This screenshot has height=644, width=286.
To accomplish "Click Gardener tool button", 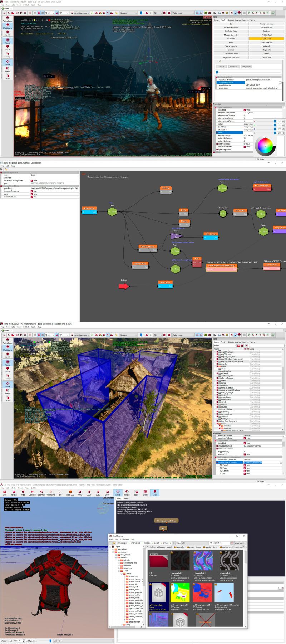I will point(266,31).
